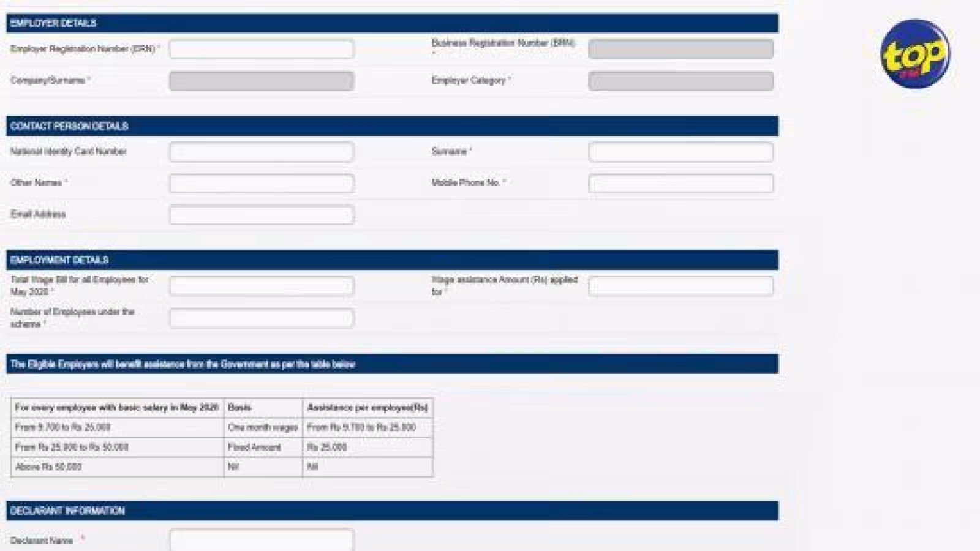
Task: Click the Total Wage Bill for May 2020 field
Action: [262, 286]
